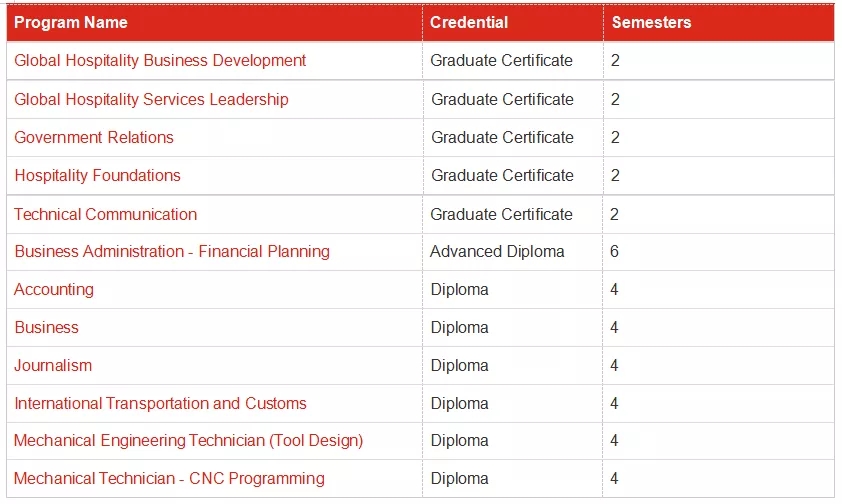Open International Transportation and Customs link

pos(160,403)
